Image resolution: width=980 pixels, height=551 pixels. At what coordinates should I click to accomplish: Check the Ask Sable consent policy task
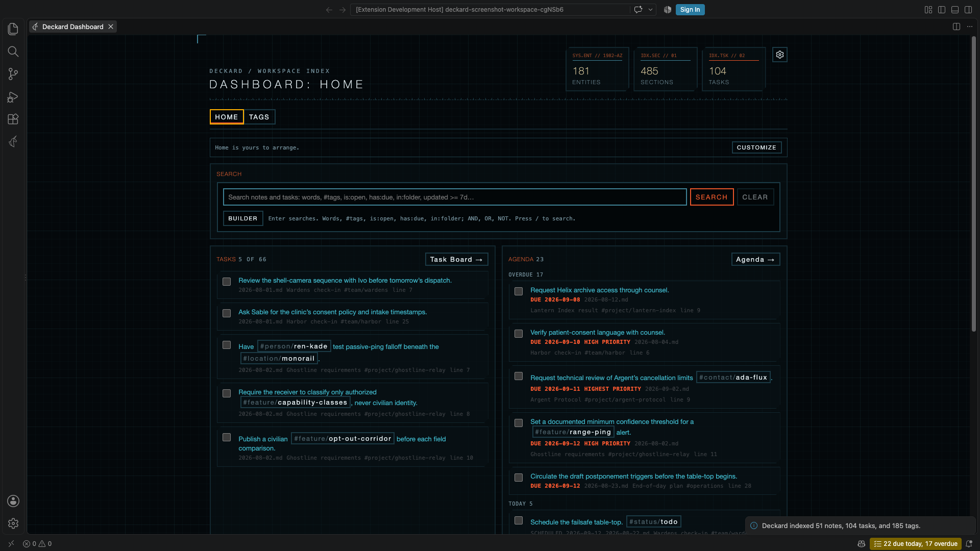pos(227,313)
